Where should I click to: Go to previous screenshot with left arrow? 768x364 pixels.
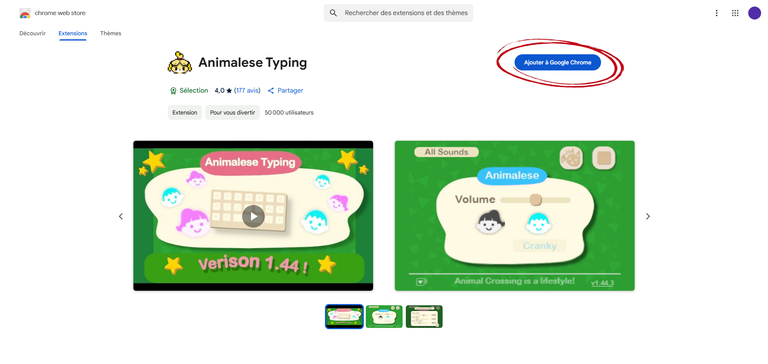coord(121,216)
